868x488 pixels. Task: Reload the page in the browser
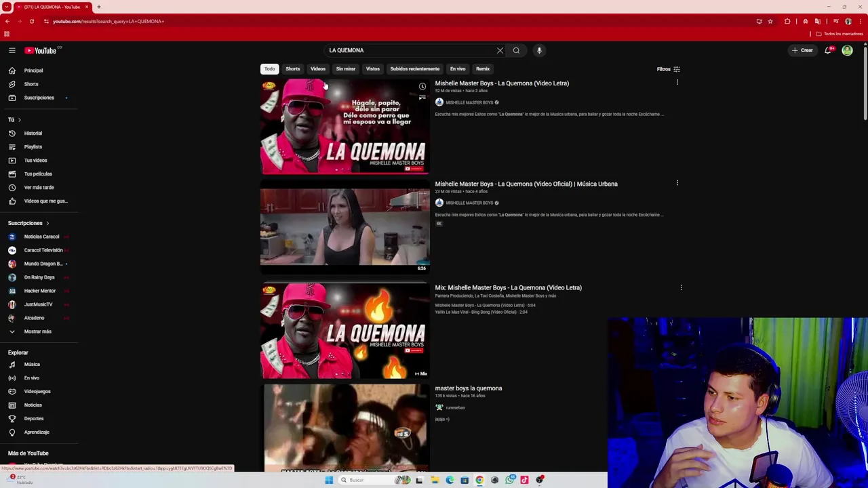(31, 21)
